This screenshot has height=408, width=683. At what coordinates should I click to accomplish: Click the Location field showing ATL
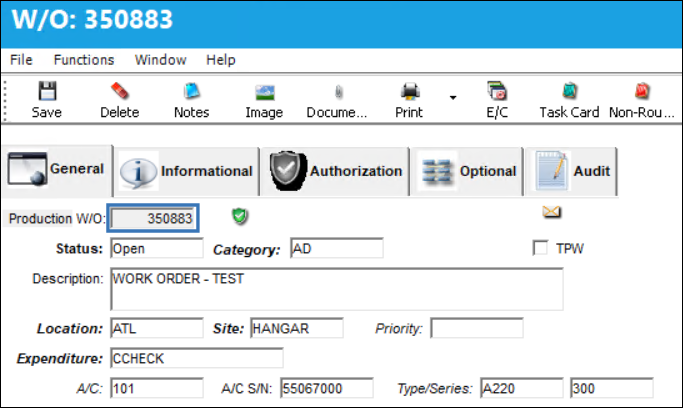(x=157, y=328)
